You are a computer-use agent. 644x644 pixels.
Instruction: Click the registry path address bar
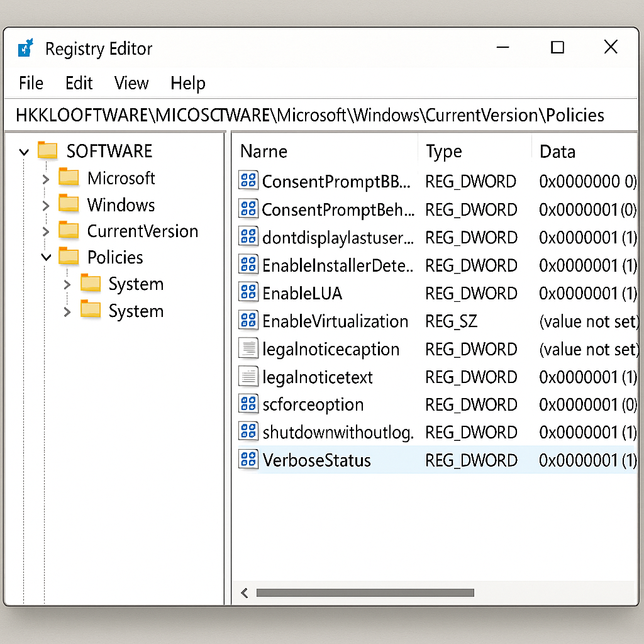tap(320, 116)
